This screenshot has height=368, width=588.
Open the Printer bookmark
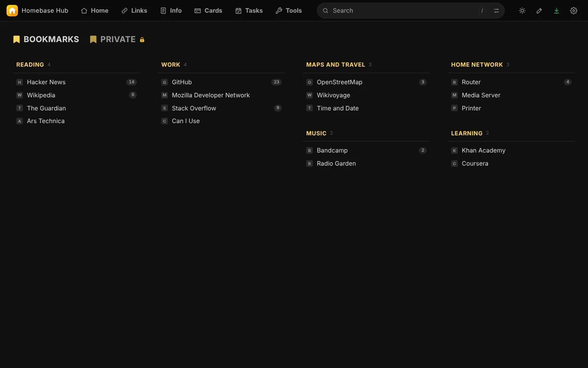pyautogui.click(x=512, y=108)
